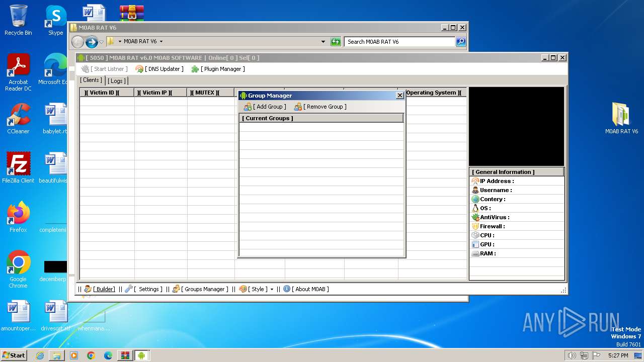Select the babylet document icon
The height and width of the screenshot is (362, 644).
coord(55,119)
